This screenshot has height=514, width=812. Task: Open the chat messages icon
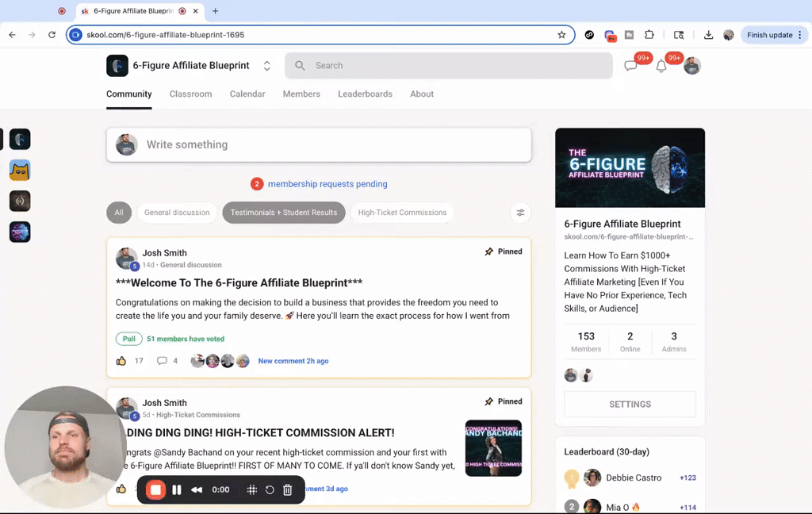(x=630, y=66)
